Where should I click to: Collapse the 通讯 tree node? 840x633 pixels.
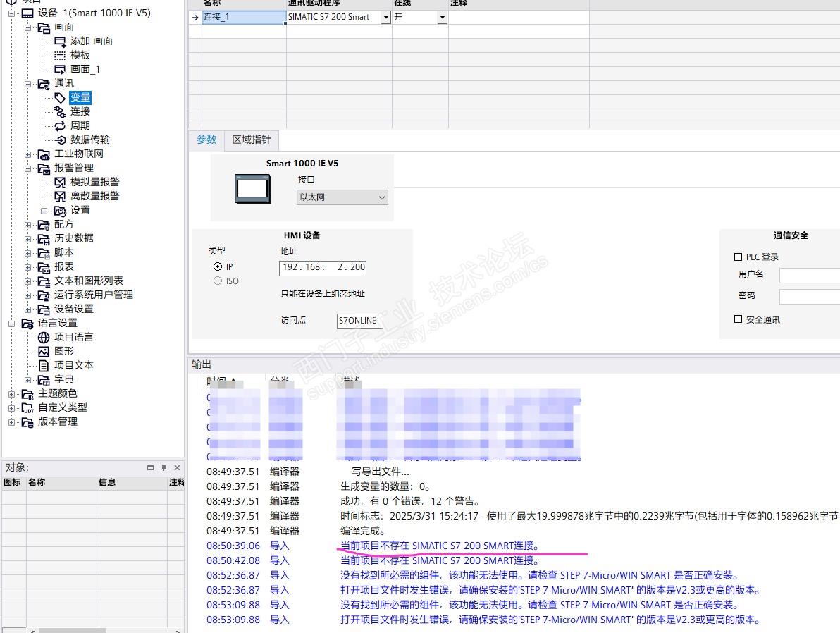(x=28, y=84)
